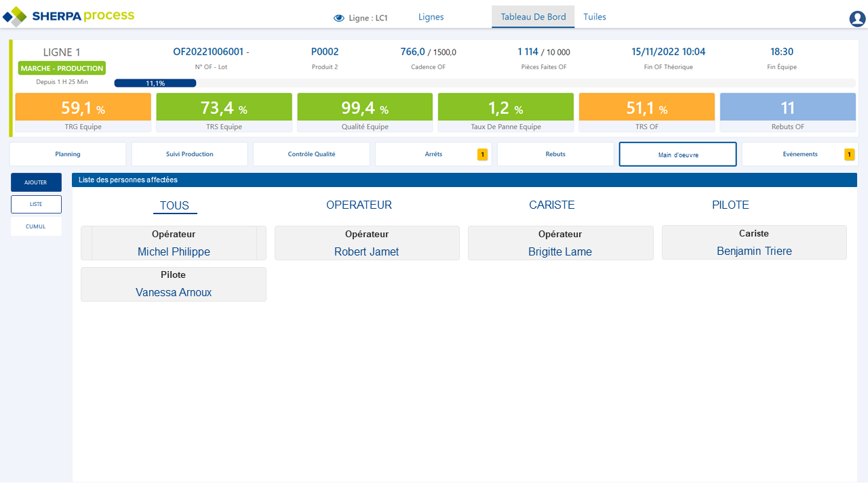Click the yellow badge on Evénements
Screen dimensions: 868x488
click(x=848, y=155)
